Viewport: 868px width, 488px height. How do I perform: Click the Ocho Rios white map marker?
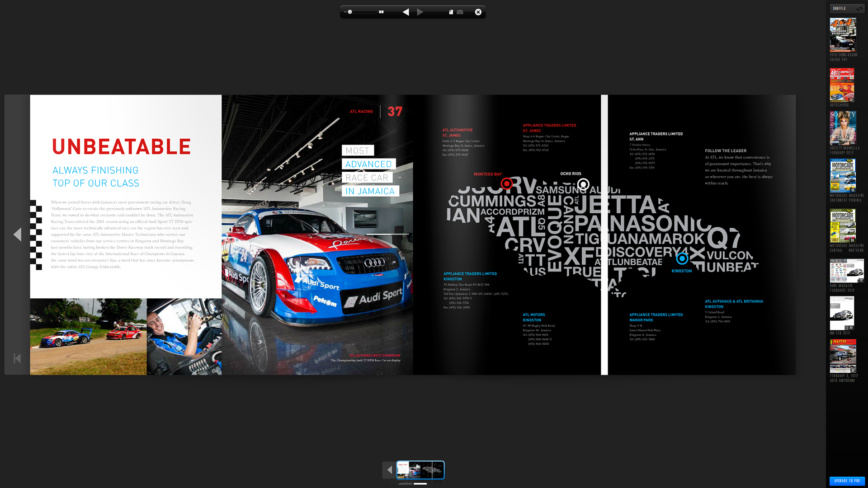(583, 184)
